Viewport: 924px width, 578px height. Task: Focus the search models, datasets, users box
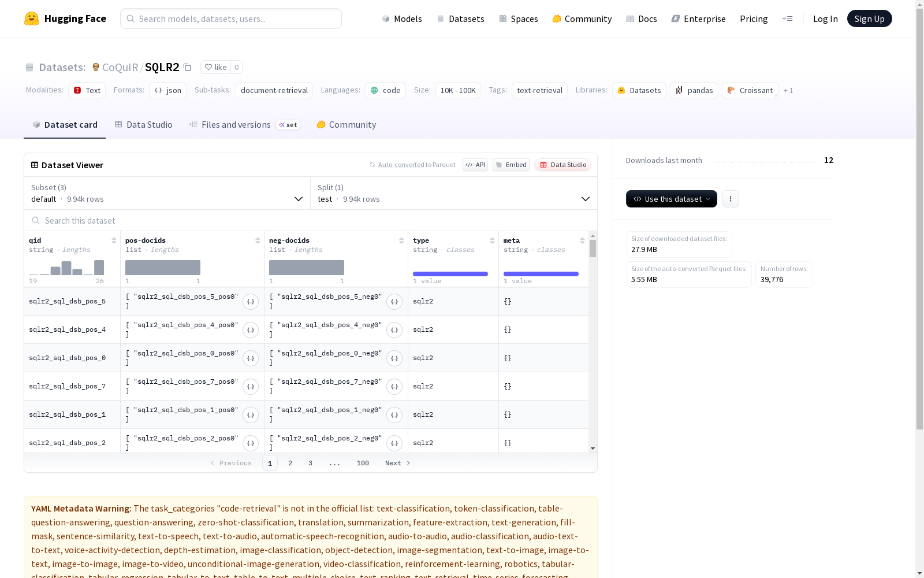coord(231,18)
